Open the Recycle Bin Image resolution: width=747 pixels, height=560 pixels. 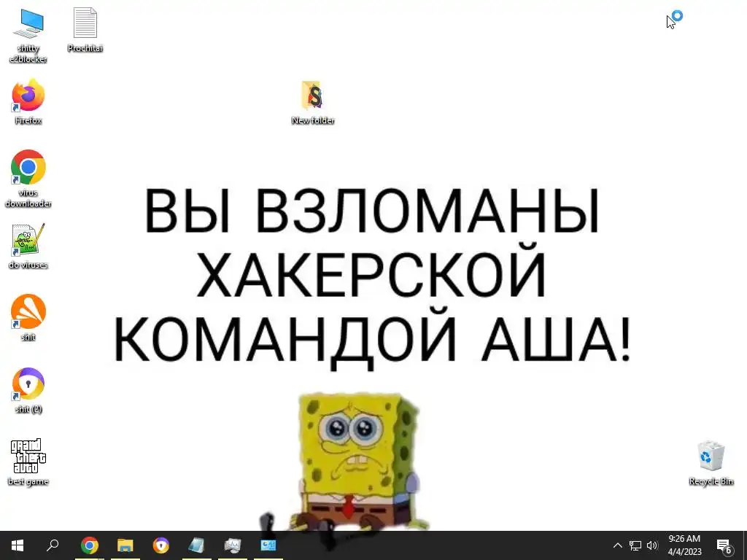click(x=711, y=463)
